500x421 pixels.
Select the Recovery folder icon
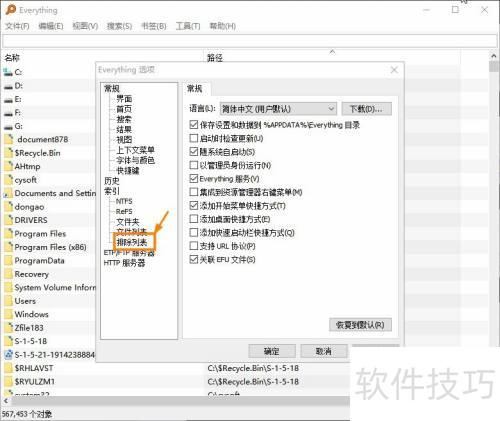click(x=9, y=274)
